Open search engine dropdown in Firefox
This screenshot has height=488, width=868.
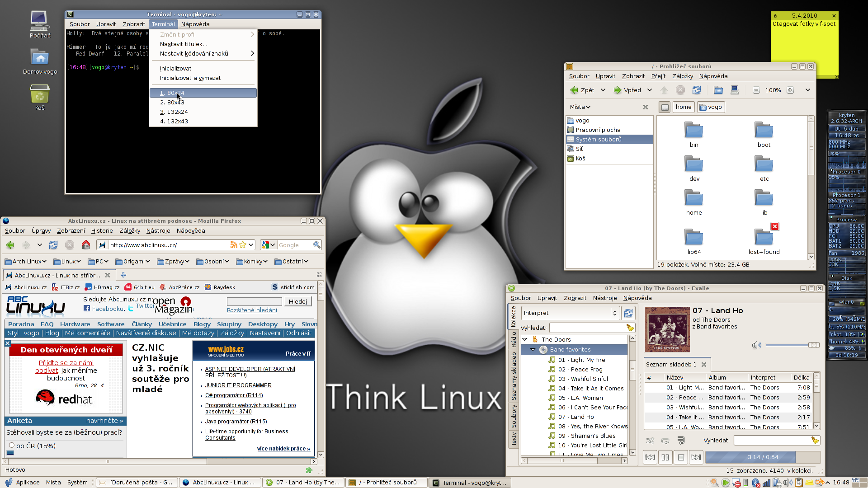(x=269, y=245)
